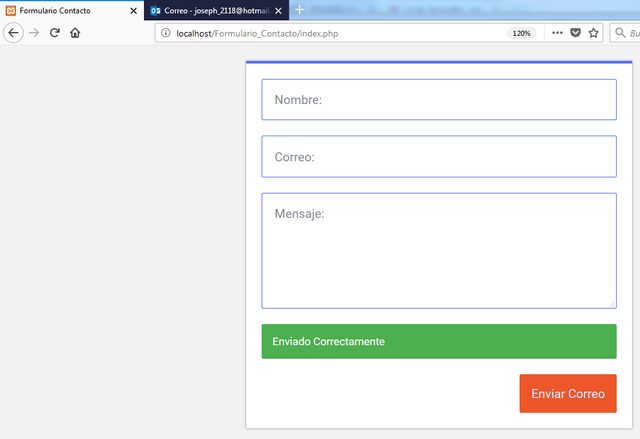Click the Outlook icon on Correo tab

coord(155,11)
